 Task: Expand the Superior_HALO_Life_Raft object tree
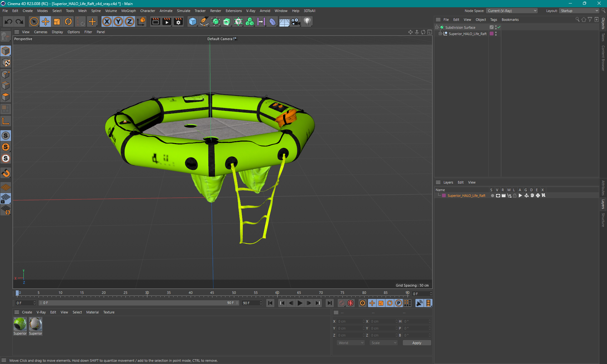pyautogui.click(x=440, y=34)
